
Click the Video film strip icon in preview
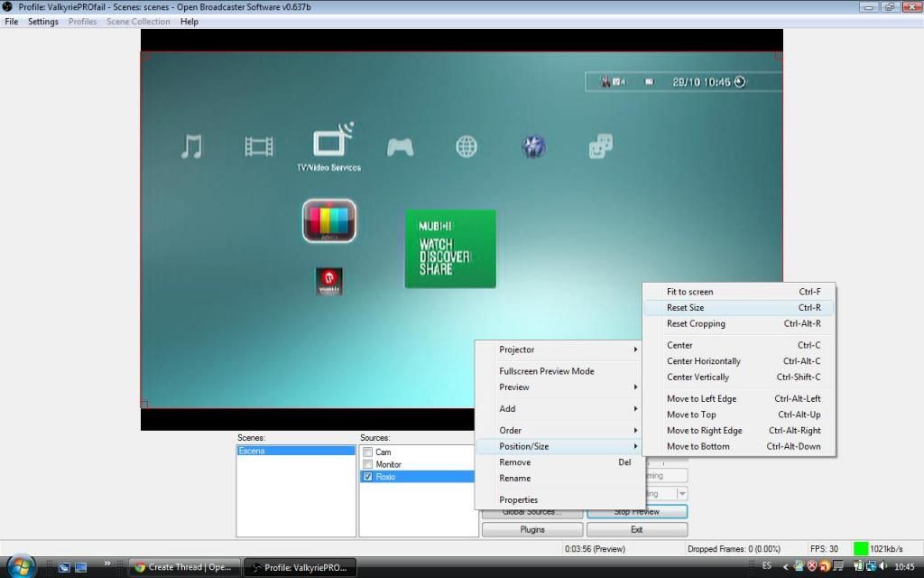tap(259, 147)
